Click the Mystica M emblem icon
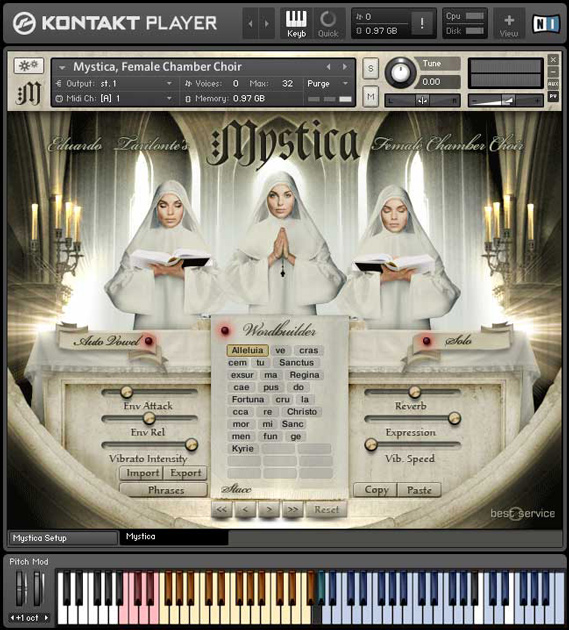Viewport: 569px width, 630px height. 28,93
